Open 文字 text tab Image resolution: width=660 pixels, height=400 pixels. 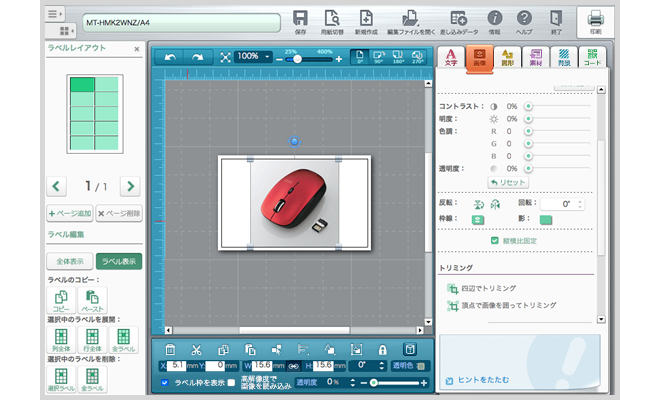(x=450, y=58)
